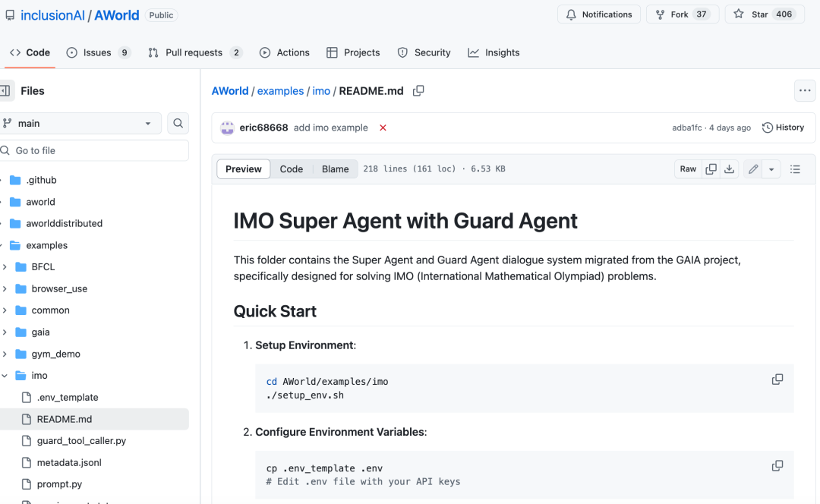Open guard_tool_caller.py file
The image size is (820, 504).
[81, 441]
